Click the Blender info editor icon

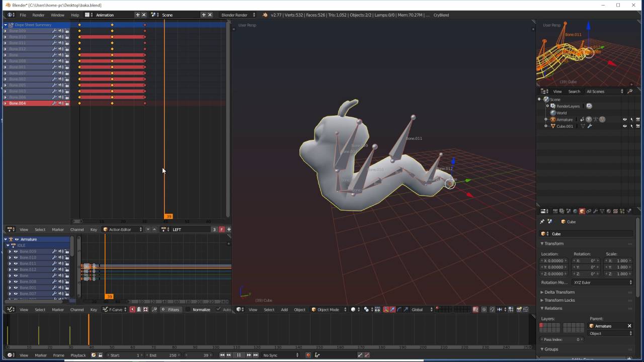pos(11,15)
